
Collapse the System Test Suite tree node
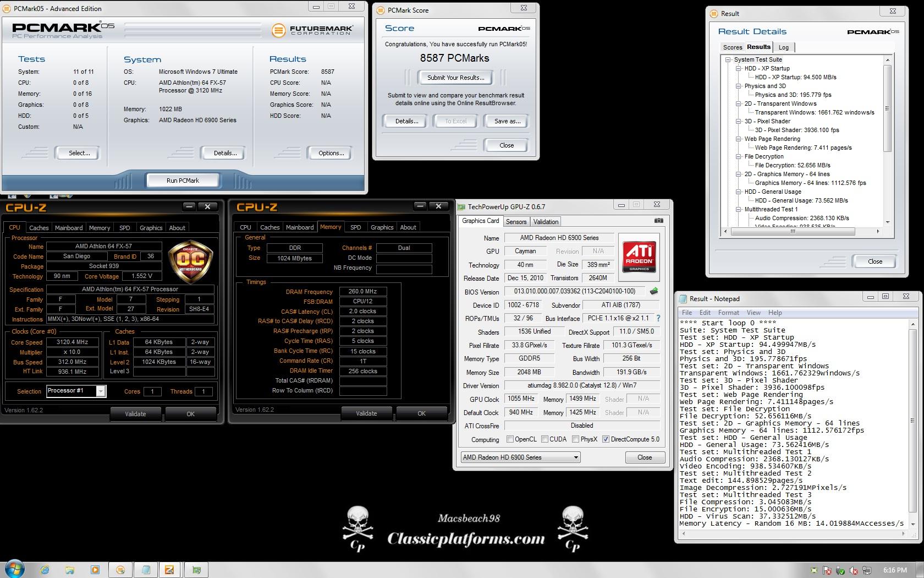728,59
